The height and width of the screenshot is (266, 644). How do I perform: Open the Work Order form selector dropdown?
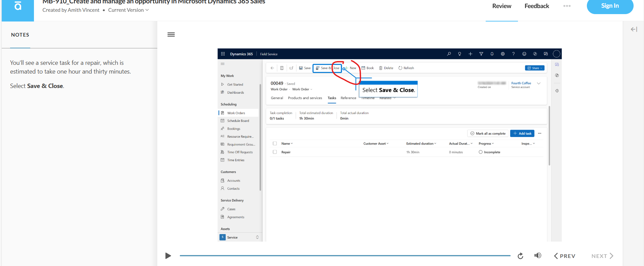pyautogui.click(x=302, y=89)
